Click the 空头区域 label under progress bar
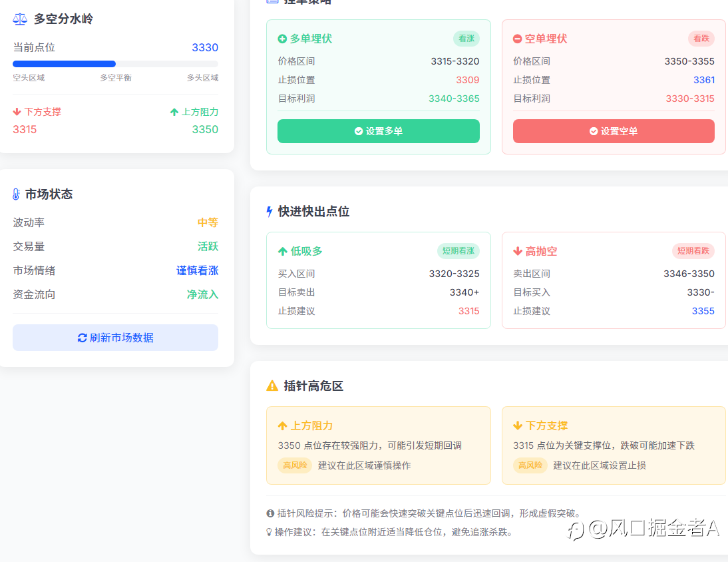The width and height of the screenshot is (728, 562). click(29, 78)
